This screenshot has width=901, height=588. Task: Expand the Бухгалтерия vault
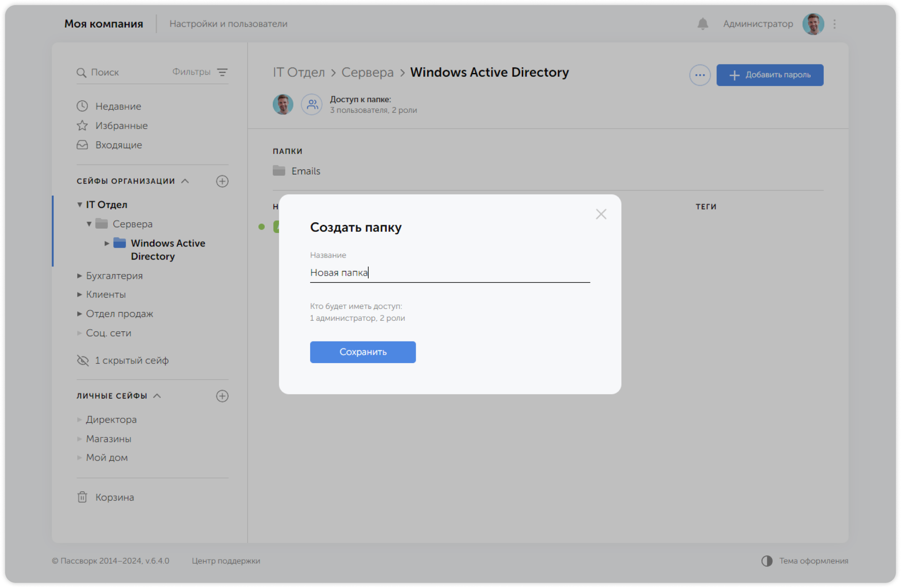[79, 276]
